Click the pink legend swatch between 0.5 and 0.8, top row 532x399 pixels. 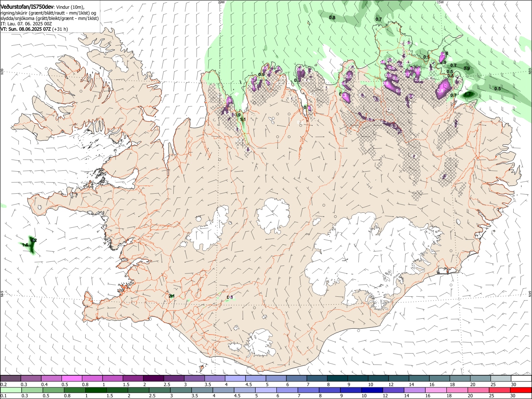71,378
